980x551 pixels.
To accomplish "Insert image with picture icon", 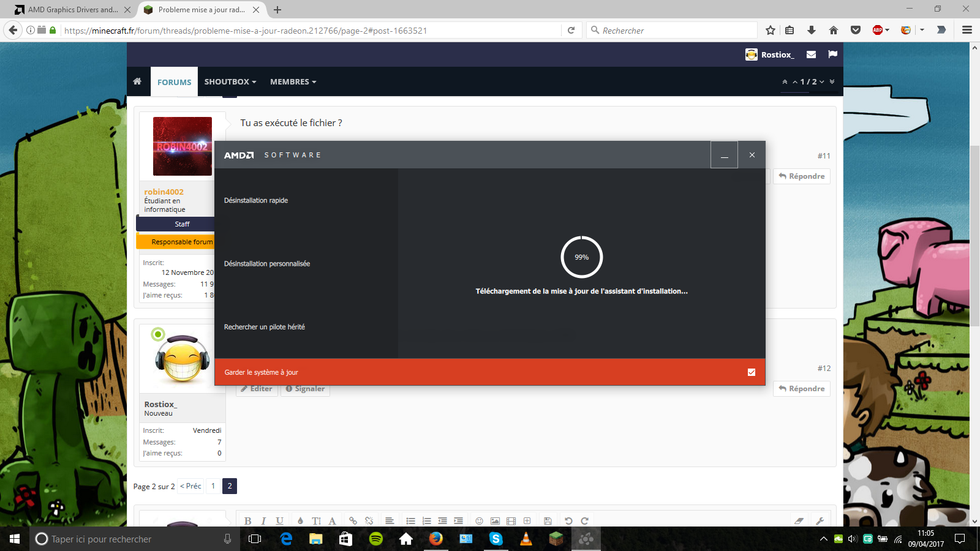I will [x=495, y=521].
